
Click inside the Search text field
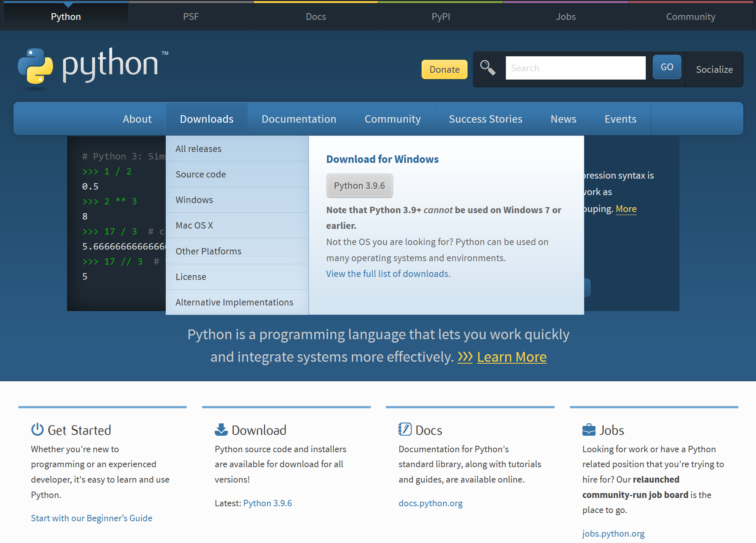point(575,68)
